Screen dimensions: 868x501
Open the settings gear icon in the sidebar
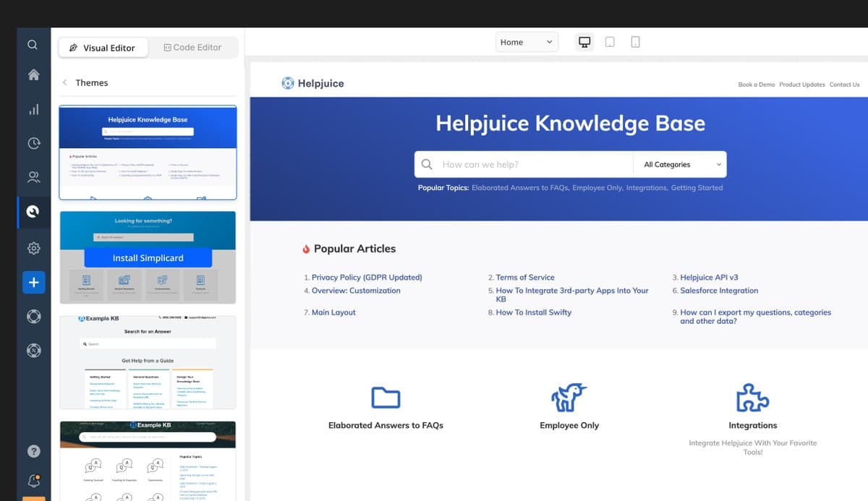coord(33,248)
